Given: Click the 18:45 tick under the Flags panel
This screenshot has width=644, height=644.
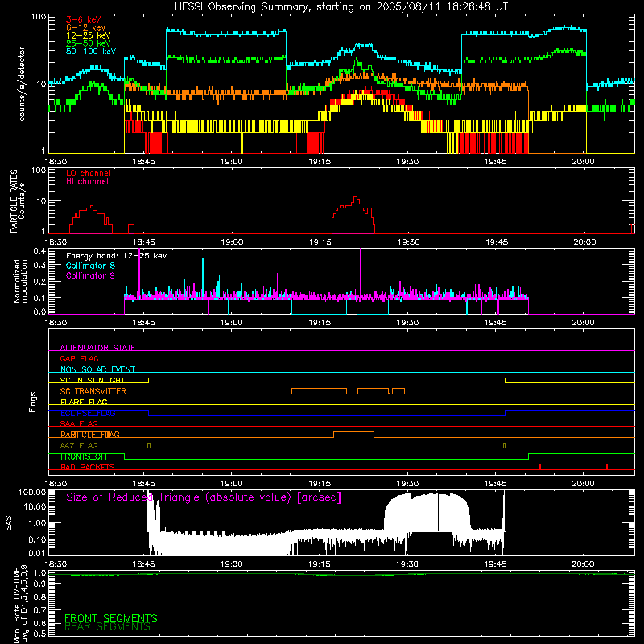Looking at the screenshot, I should [144, 484].
